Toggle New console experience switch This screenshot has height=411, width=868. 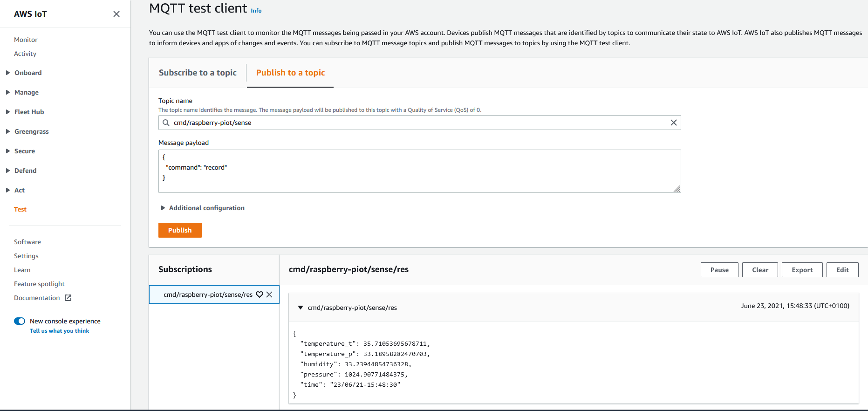pos(20,321)
